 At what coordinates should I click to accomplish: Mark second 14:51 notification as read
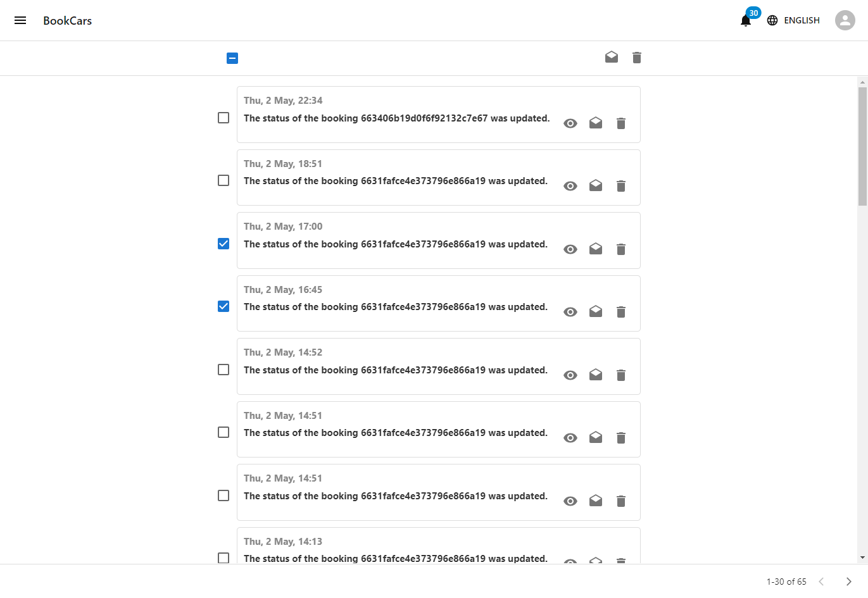tap(596, 501)
